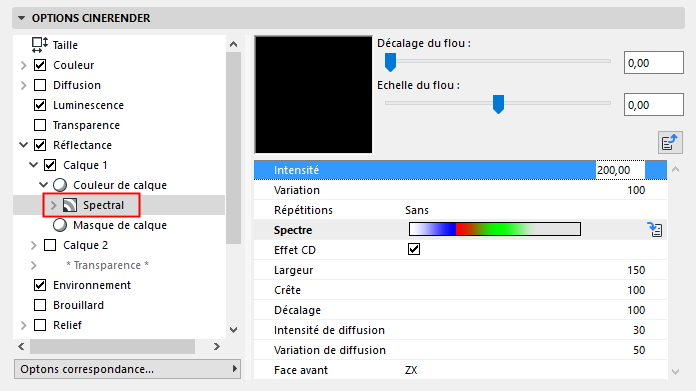The width and height of the screenshot is (696, 391).
Task: Enable the Brouillard checkbox
Action: pos(40,305)
